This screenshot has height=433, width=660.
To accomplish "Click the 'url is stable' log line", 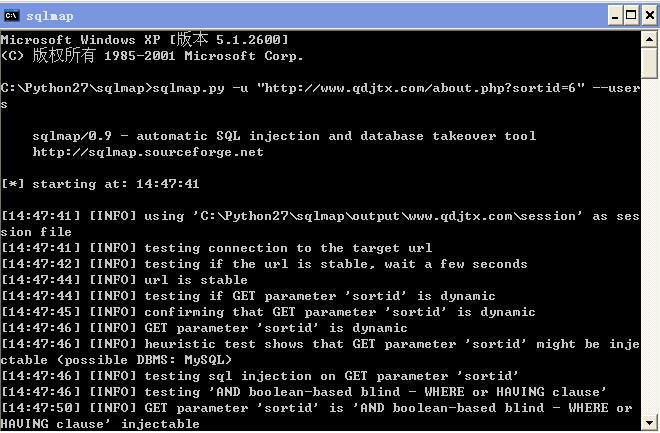I will coord(124,280).
